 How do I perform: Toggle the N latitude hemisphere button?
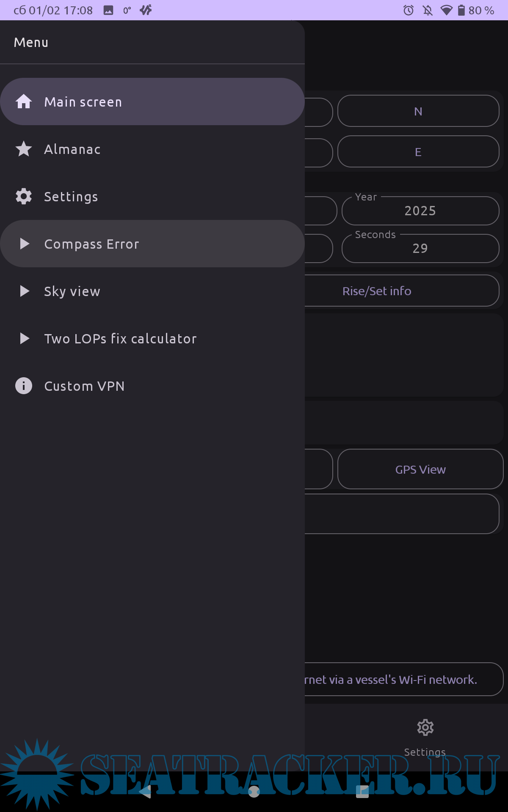click(418, 111)
